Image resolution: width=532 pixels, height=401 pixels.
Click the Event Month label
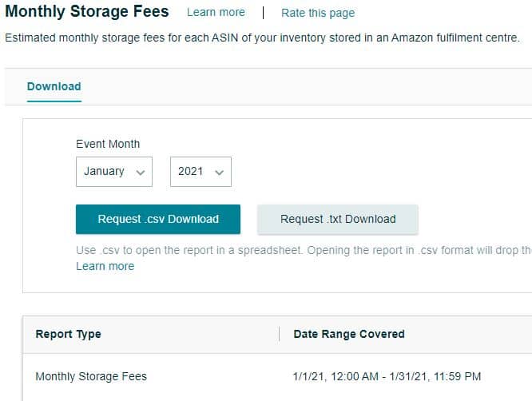coord(108,144)
